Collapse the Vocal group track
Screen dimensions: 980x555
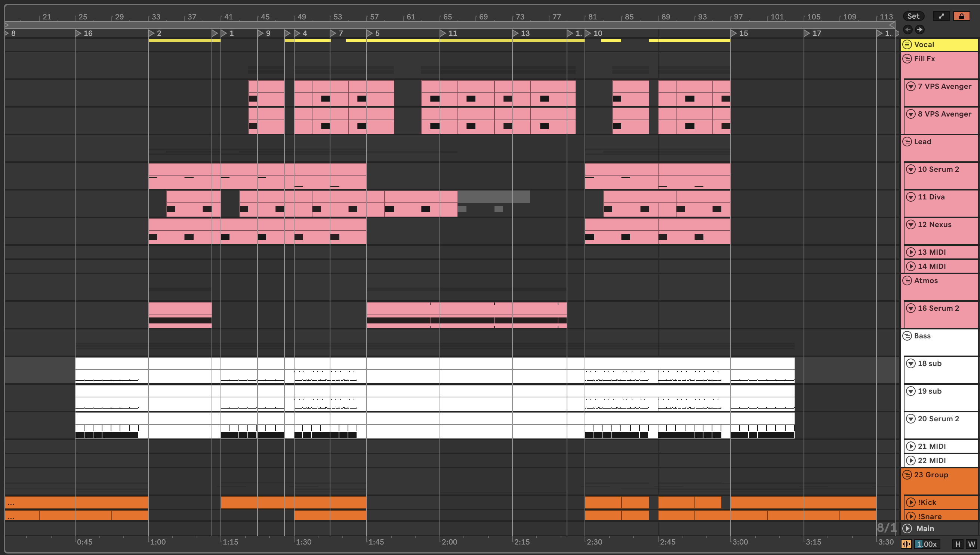tap(907, 44)
